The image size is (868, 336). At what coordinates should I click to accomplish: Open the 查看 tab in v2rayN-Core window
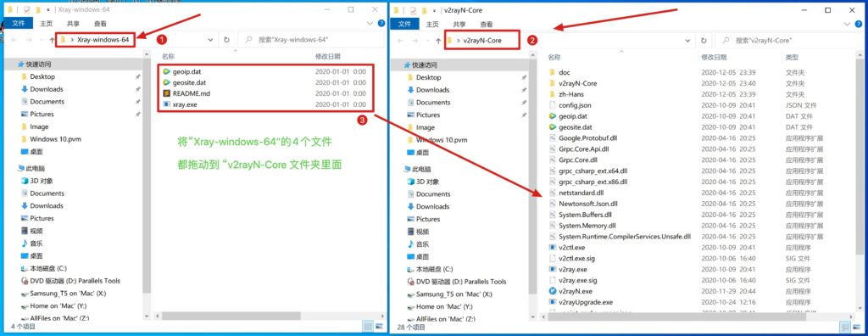click(487, 25)
